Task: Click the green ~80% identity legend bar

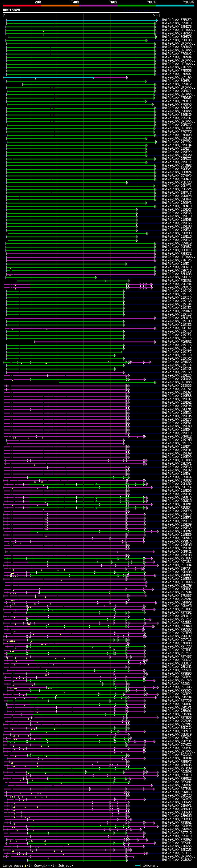Action: (137, 6)
